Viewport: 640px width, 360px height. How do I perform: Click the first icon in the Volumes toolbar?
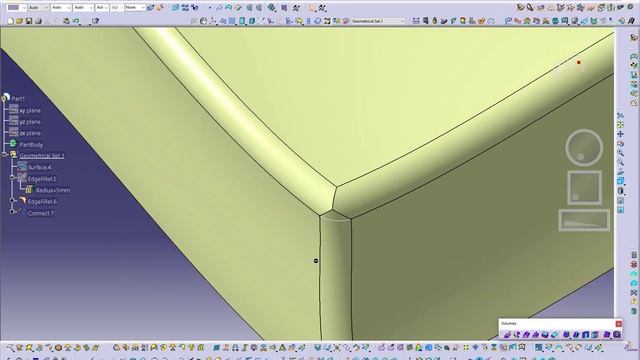click(x=507, y=334)
